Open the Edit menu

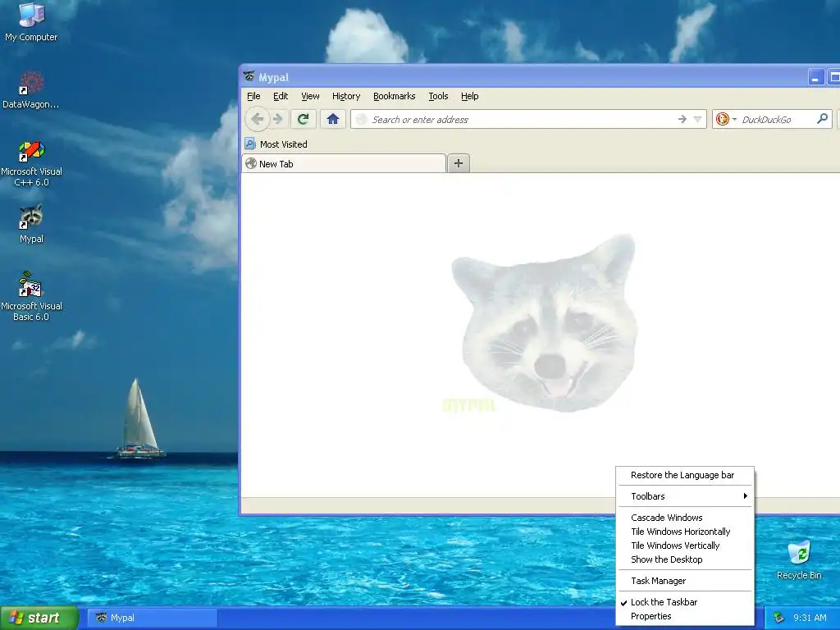click(x=281, y=96)
